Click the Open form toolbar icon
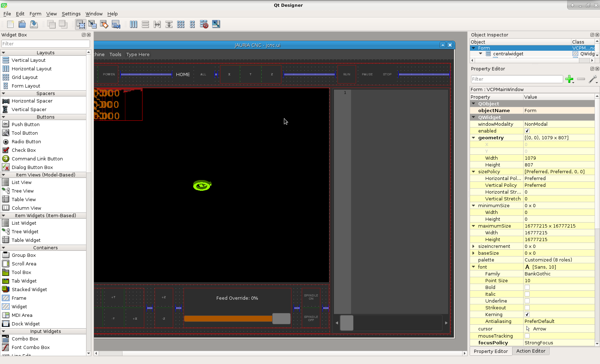600x364 pixels. point(22,24)
